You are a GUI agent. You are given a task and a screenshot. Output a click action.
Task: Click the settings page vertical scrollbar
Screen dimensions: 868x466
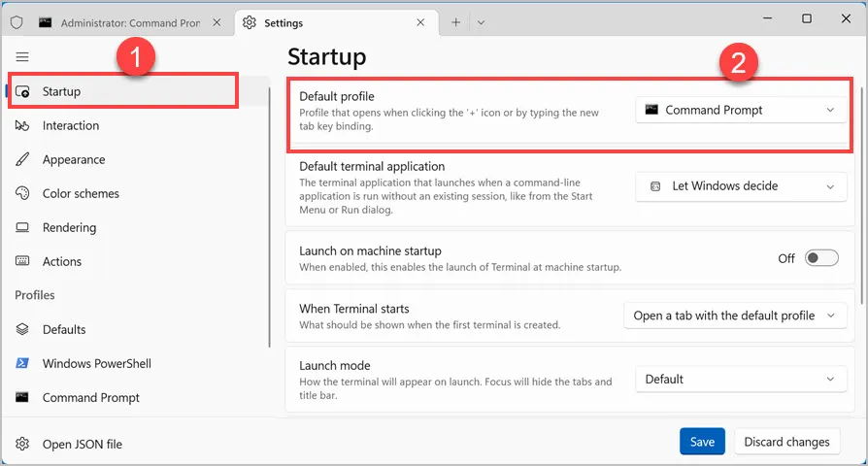coord(862,194)
